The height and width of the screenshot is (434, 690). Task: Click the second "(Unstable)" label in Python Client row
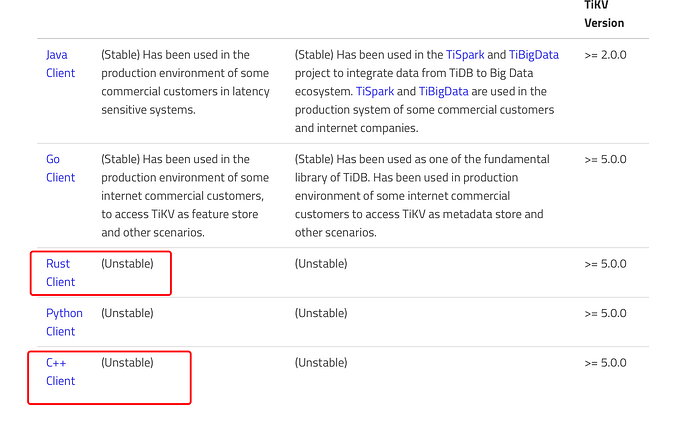(321, 313)
